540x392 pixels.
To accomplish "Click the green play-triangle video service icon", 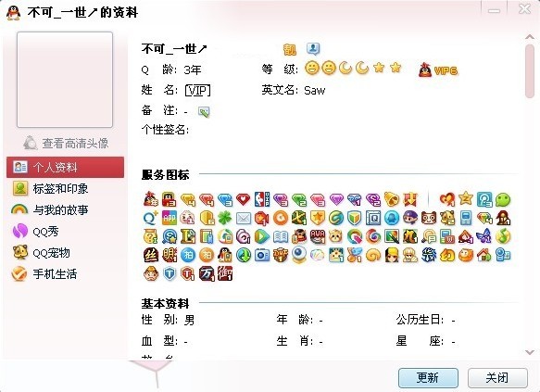I will tap(262, 236).
